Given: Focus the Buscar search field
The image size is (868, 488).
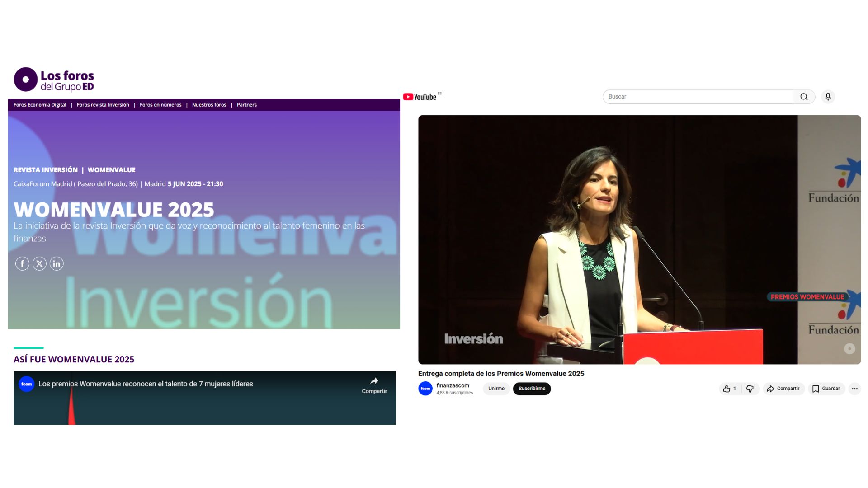Looking at the screenshot, I should (697, 97).
